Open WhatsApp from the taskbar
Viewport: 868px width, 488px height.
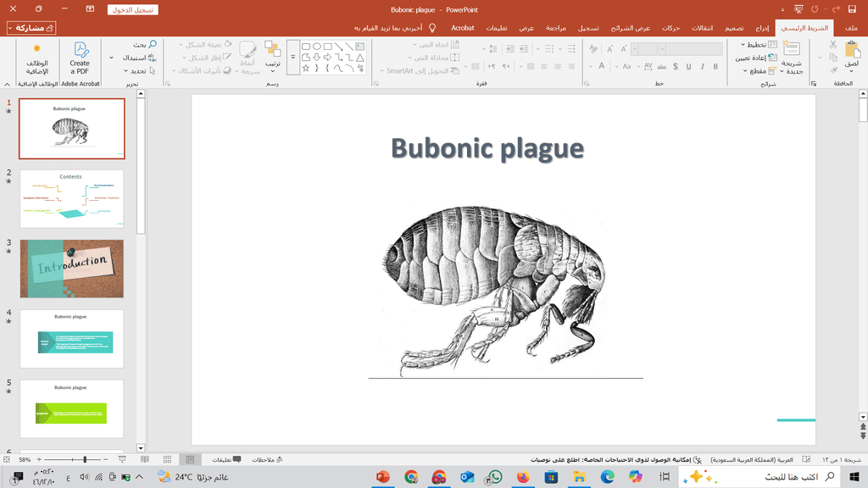495,477
